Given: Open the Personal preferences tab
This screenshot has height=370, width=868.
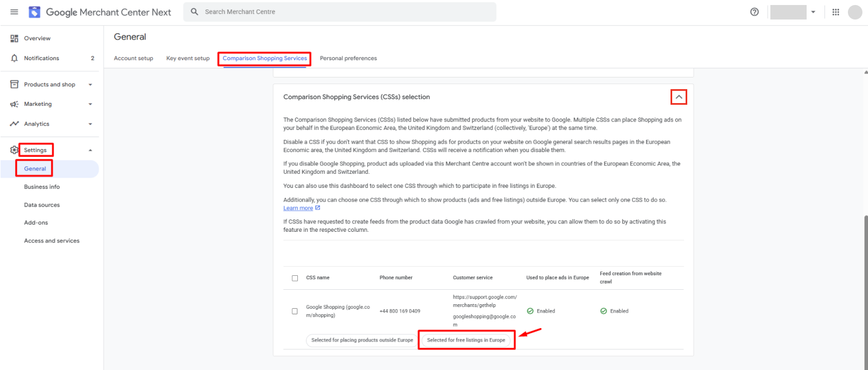Looking at the screenshot, I should 348,59.
